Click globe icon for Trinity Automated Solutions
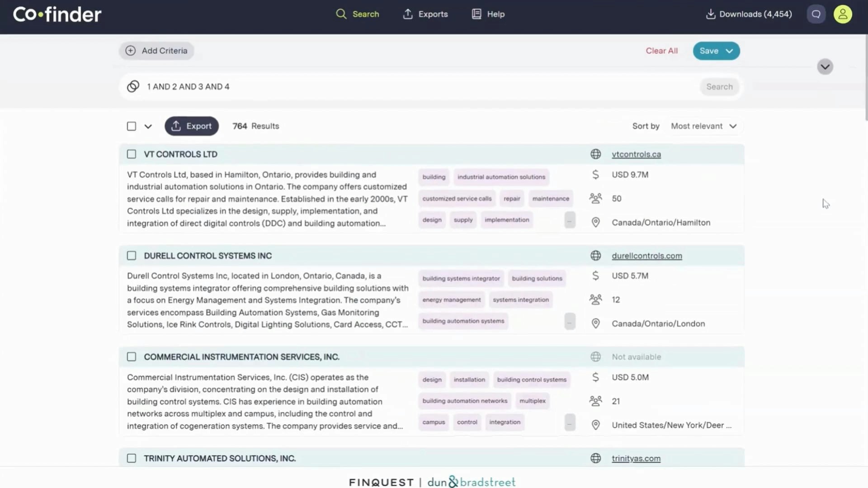This screenshot has height=488, width=868. click(596, 458)
